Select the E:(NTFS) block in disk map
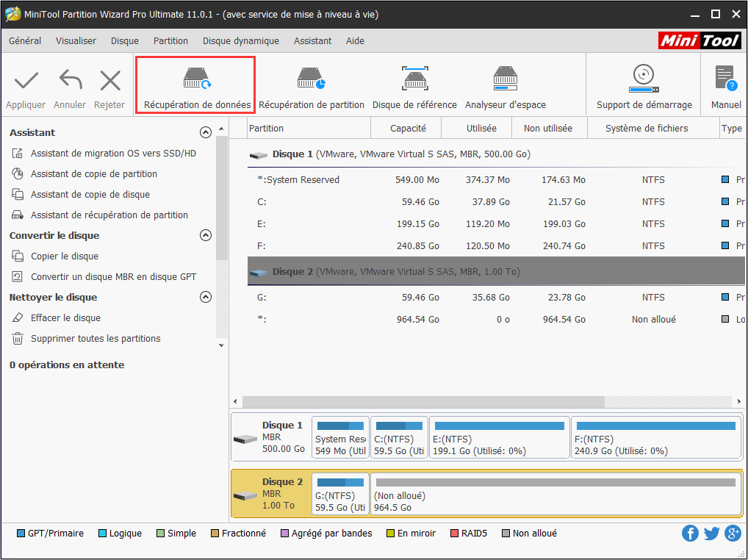 pos(500,437)
